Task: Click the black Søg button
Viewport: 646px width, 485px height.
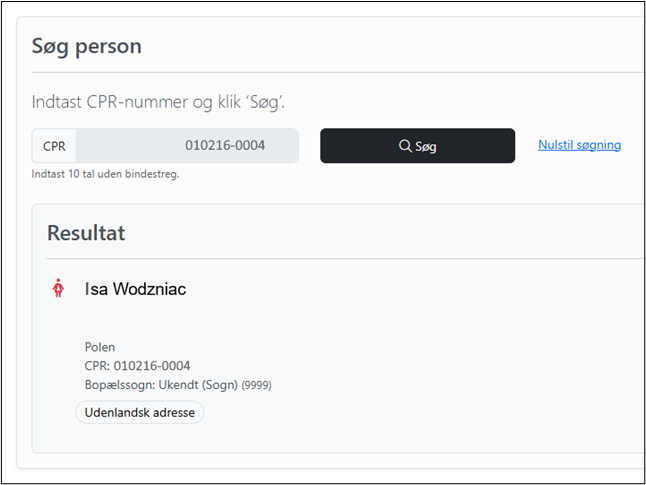Action: tap(417, 145)
